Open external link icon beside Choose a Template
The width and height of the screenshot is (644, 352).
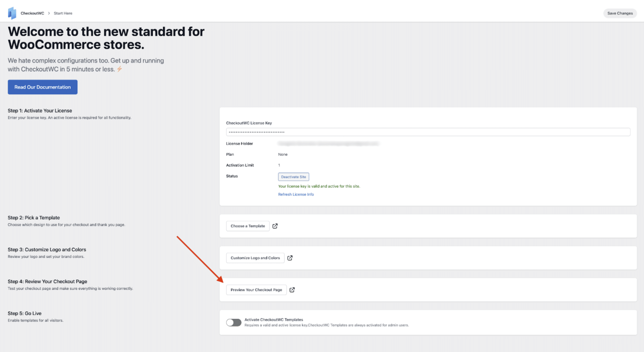pos(275,226)
